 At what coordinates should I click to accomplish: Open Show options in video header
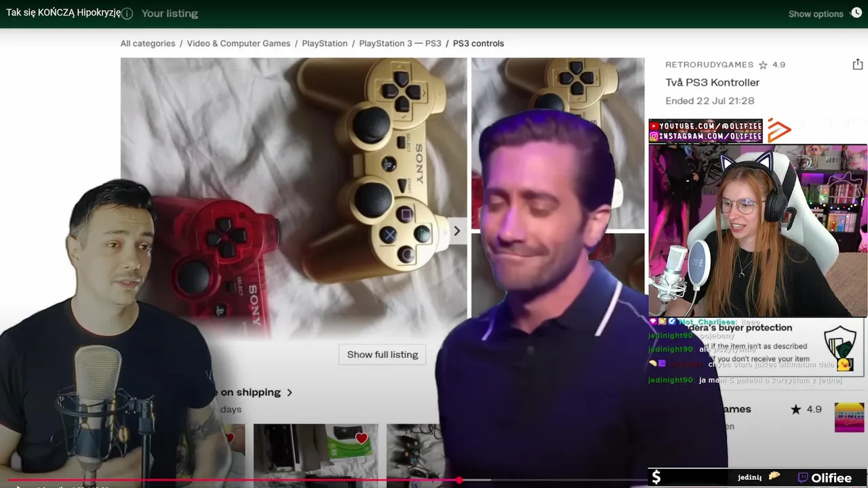pos(816,14)
